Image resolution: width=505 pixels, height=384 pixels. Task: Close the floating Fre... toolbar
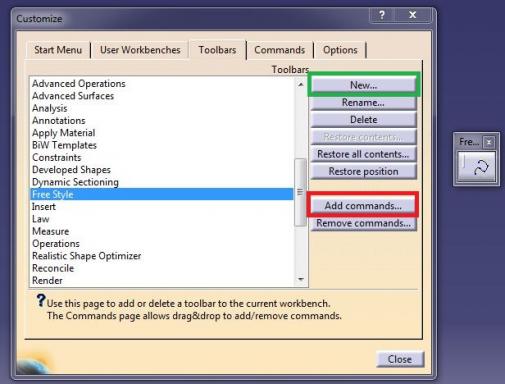click(489, 142)
